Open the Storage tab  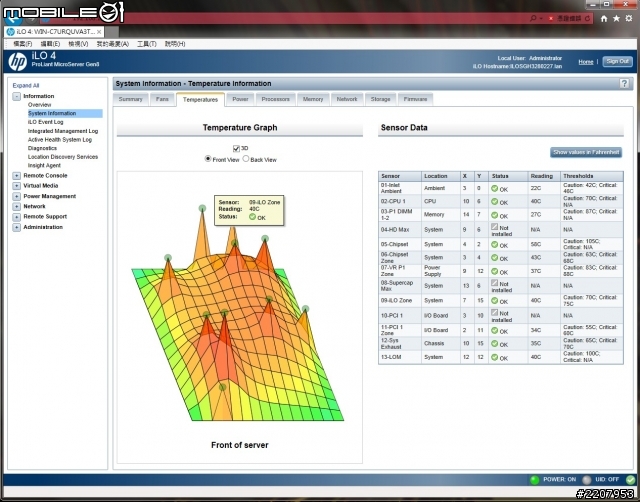click(380, 99)
